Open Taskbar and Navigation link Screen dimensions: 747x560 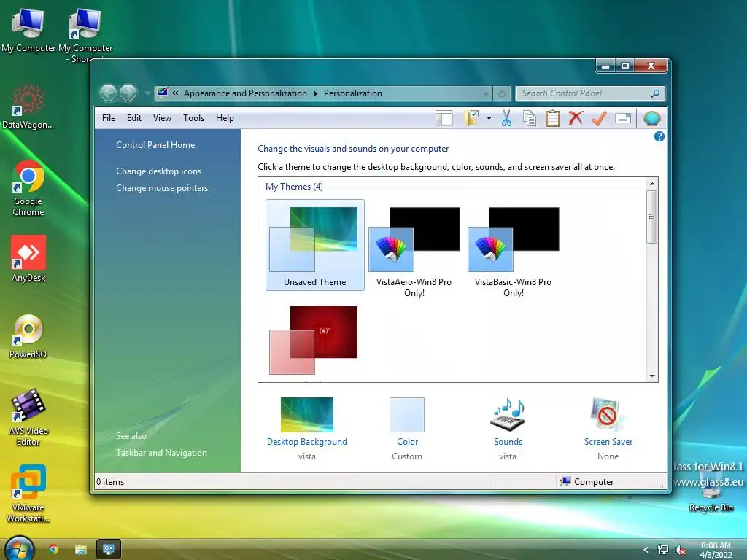tap(161, 453)
